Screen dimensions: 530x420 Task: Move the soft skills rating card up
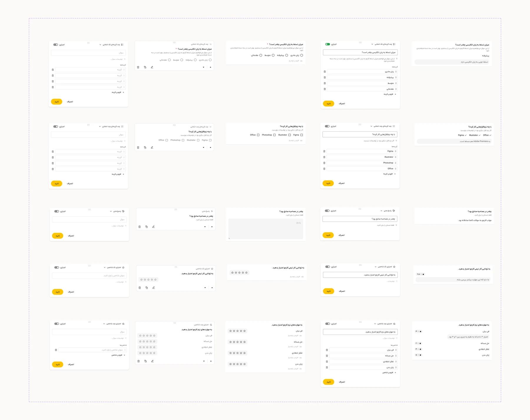coord(211,361)
